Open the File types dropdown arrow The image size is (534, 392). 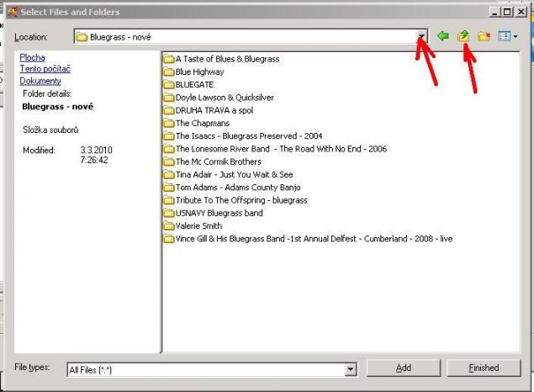pyautogui.click(x=351, y=369)
